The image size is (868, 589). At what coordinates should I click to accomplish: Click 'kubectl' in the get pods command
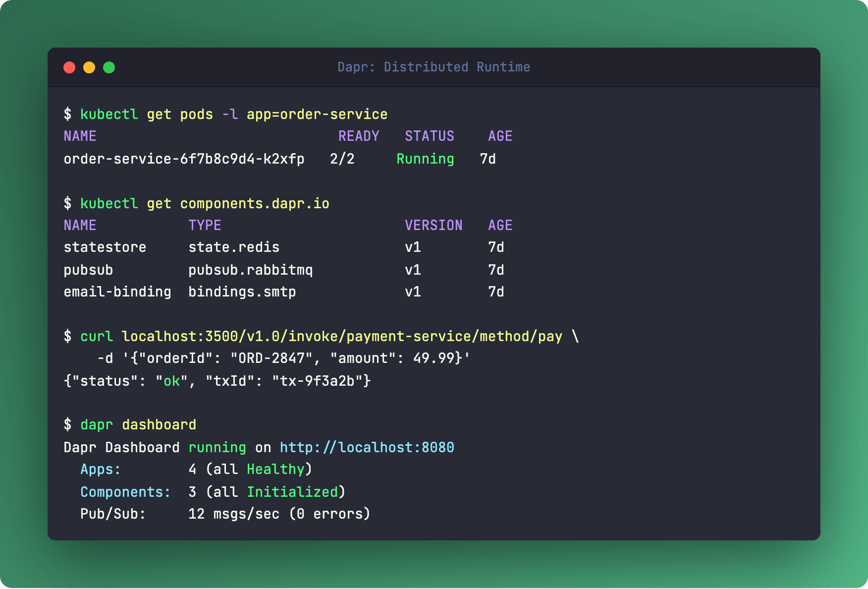109,114
